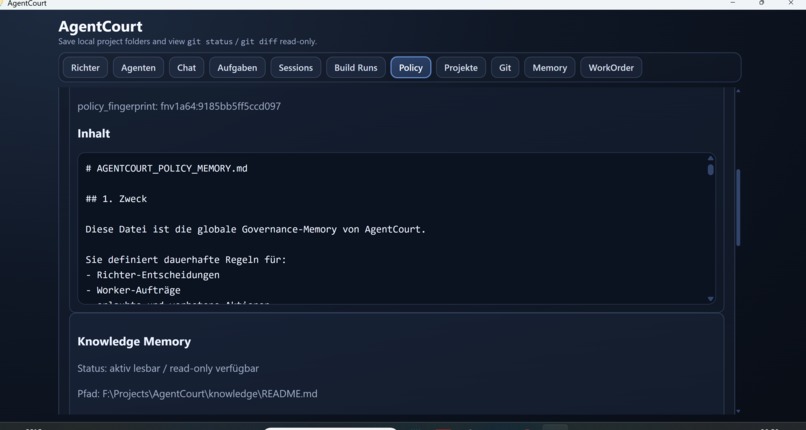The image size is (806, 430).
Task: Click the '## 1. Zweck' line
Action: [x=116, y=199]
